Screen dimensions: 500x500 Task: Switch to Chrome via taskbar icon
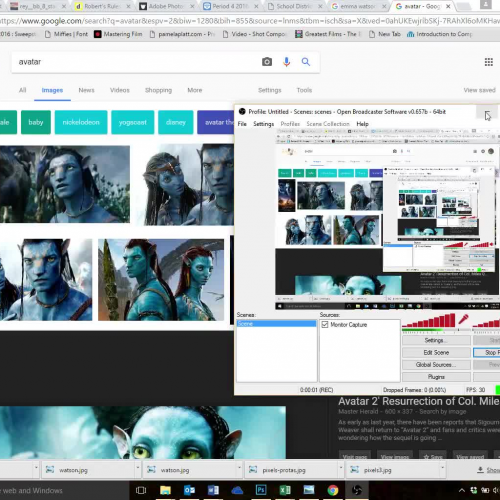coord(333,490)
